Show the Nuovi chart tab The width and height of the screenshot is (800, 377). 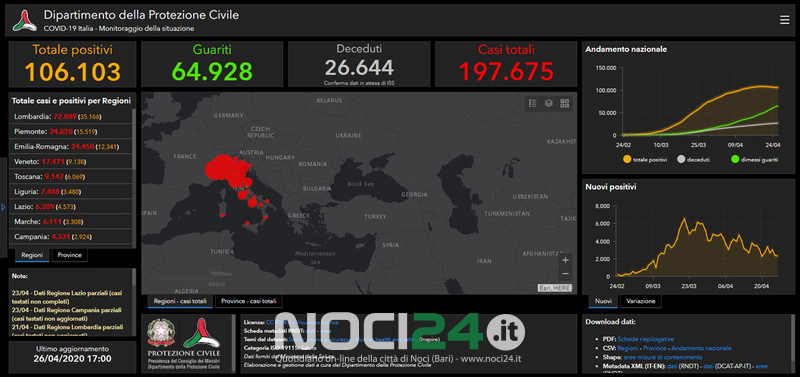603,301
